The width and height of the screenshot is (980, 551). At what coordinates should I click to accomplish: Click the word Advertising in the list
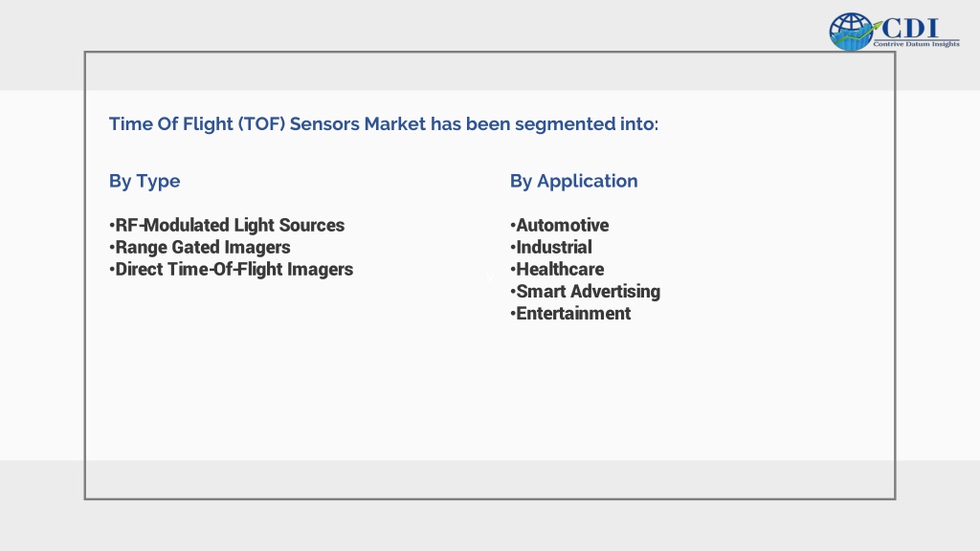pyautogui.click(x=615, y=292)
